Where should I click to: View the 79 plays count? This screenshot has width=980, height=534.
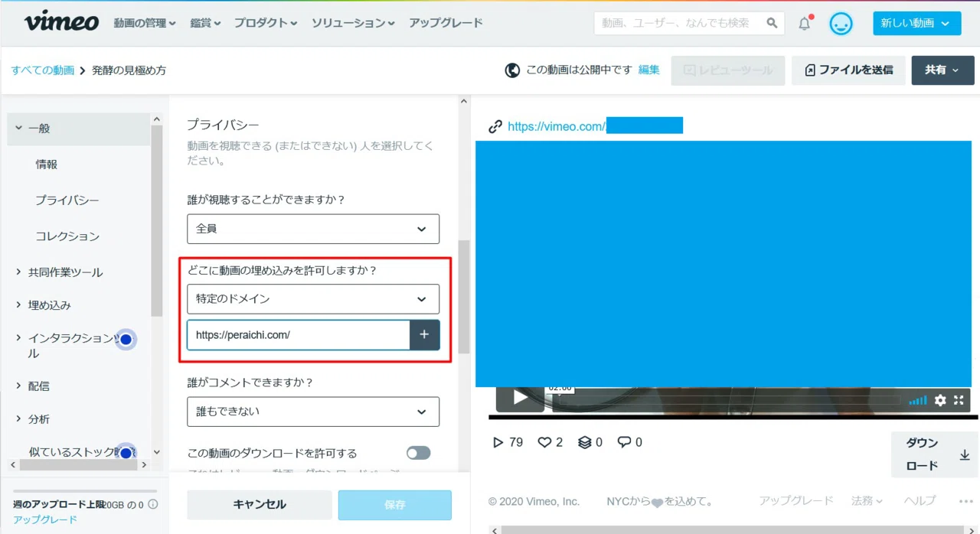[x=508, y=442]
